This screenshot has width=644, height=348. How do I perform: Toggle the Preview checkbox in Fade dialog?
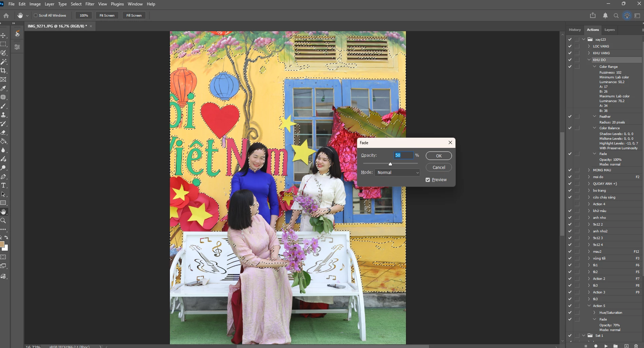pyautogui.click(x=428, y=180)
